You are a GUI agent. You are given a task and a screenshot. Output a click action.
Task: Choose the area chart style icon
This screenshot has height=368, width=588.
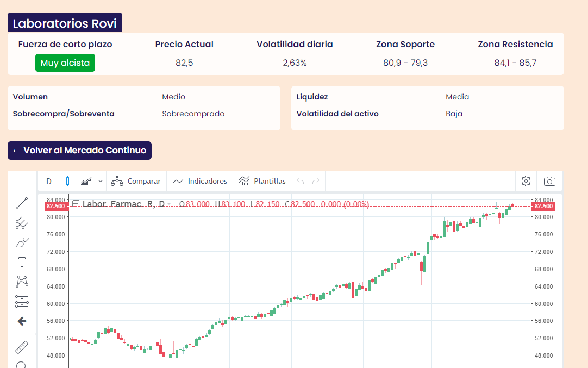86,182
